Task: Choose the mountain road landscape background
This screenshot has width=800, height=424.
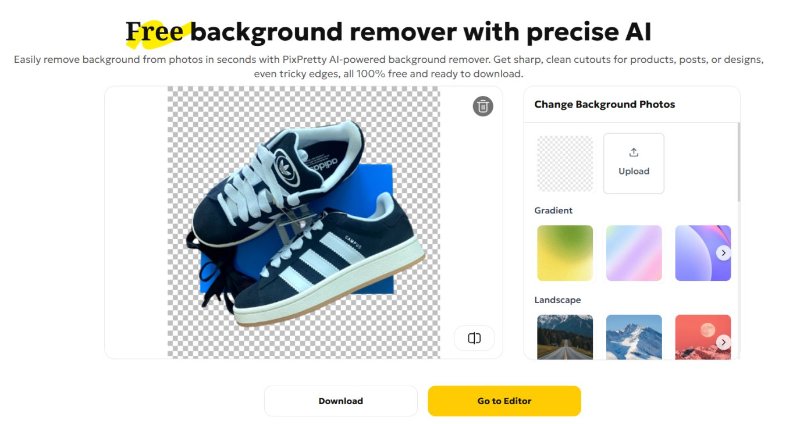Action: [565, 337]
